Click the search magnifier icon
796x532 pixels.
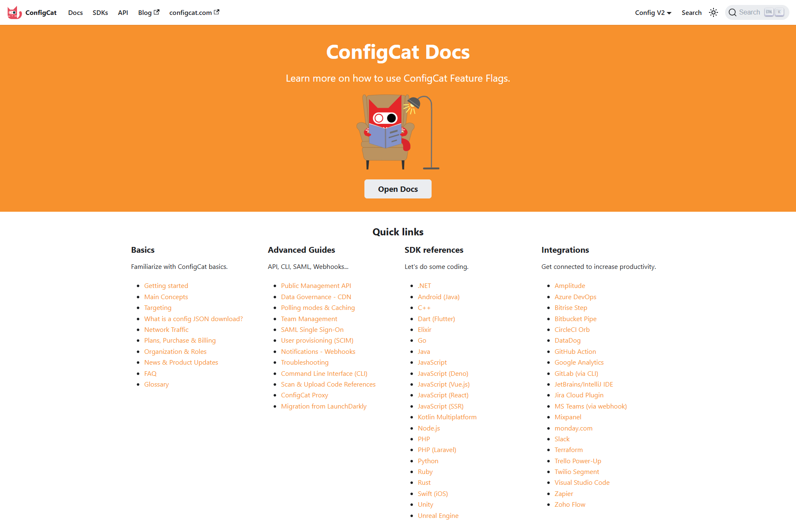click(733, 12)
